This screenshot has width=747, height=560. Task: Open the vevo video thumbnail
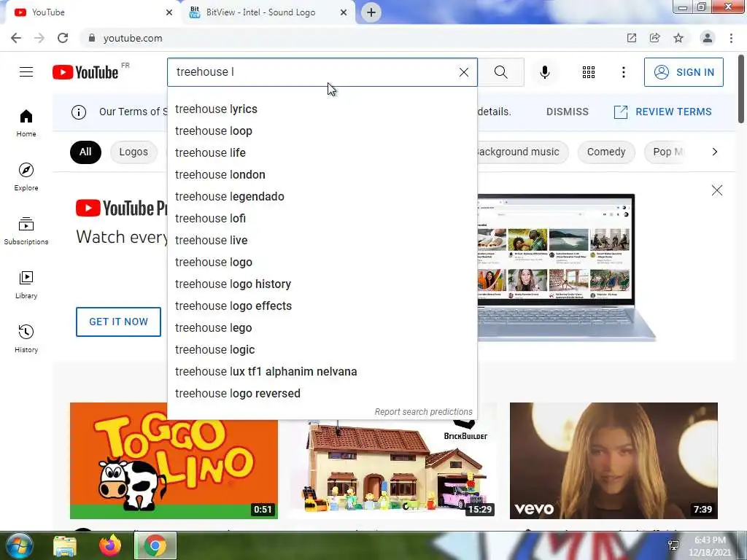pyautogui.click(x=614, y=461)
